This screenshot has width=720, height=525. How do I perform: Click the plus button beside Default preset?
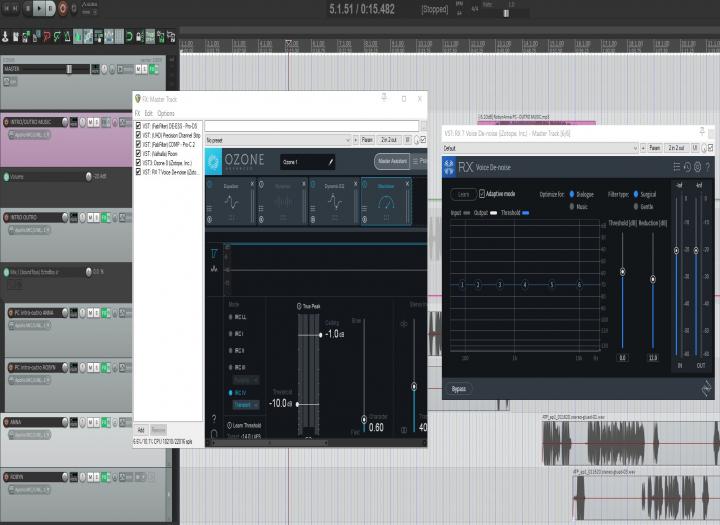[643, 148]
